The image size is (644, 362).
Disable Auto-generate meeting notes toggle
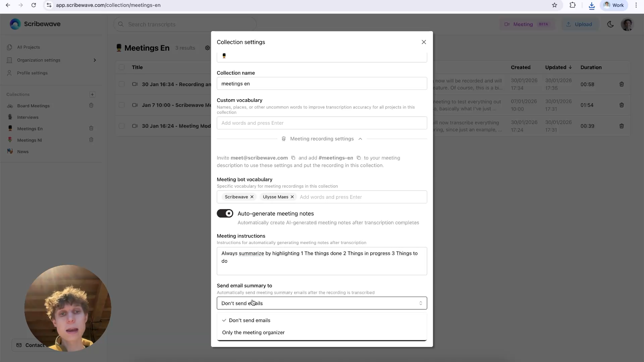(225, 214)
